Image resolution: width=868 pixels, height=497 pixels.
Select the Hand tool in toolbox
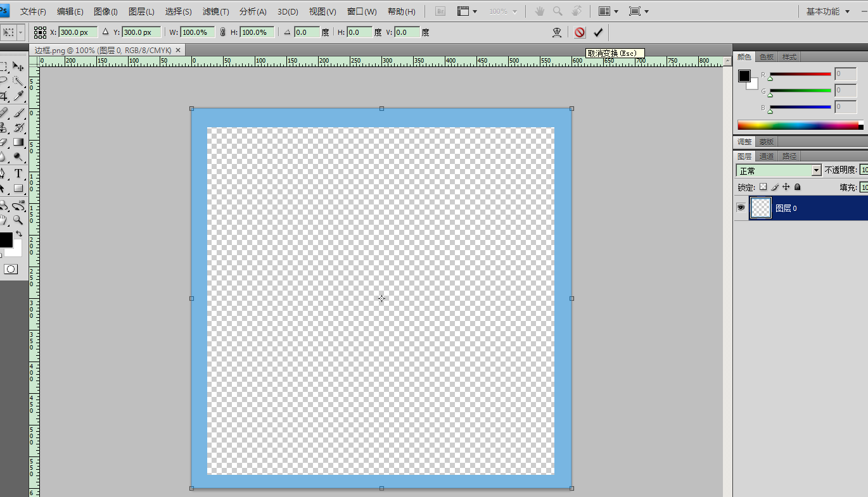click(x=3, y=220)
